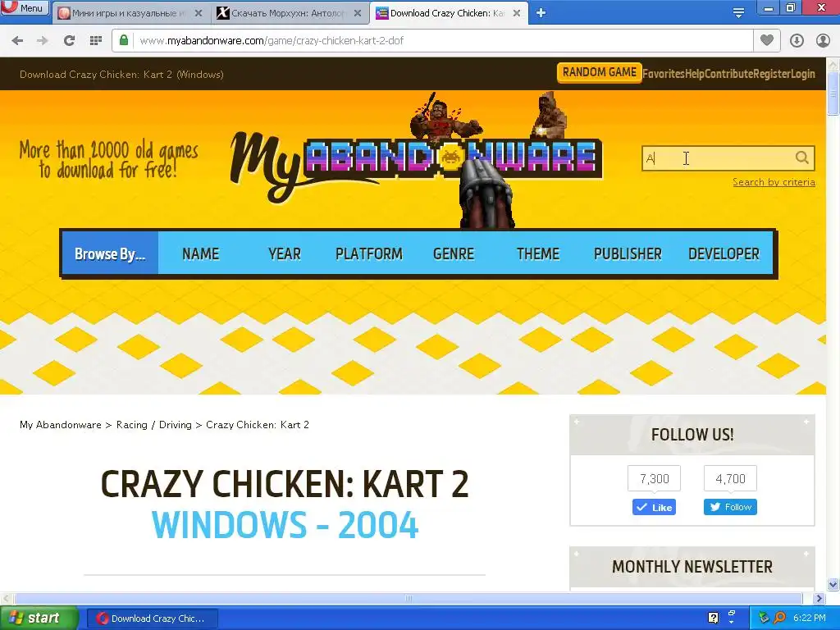Browse games by THEME
This screenshot has height=630, width=840.
tap(538, 254)
